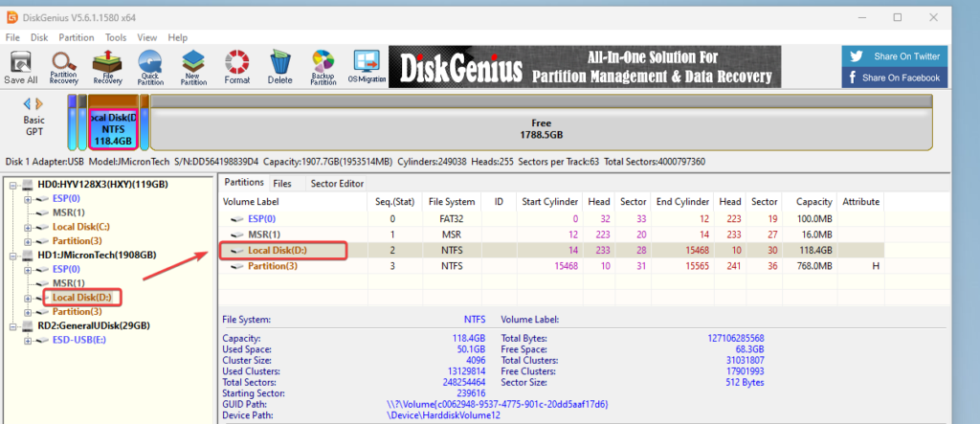Launch the File Recovery tool
980x424 pixels.
[107, 68]
